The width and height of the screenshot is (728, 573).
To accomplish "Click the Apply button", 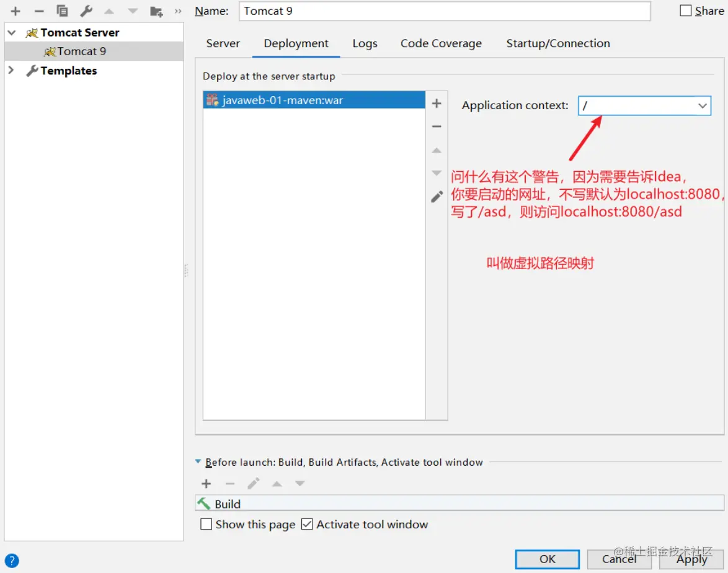I will pos(691,559).
